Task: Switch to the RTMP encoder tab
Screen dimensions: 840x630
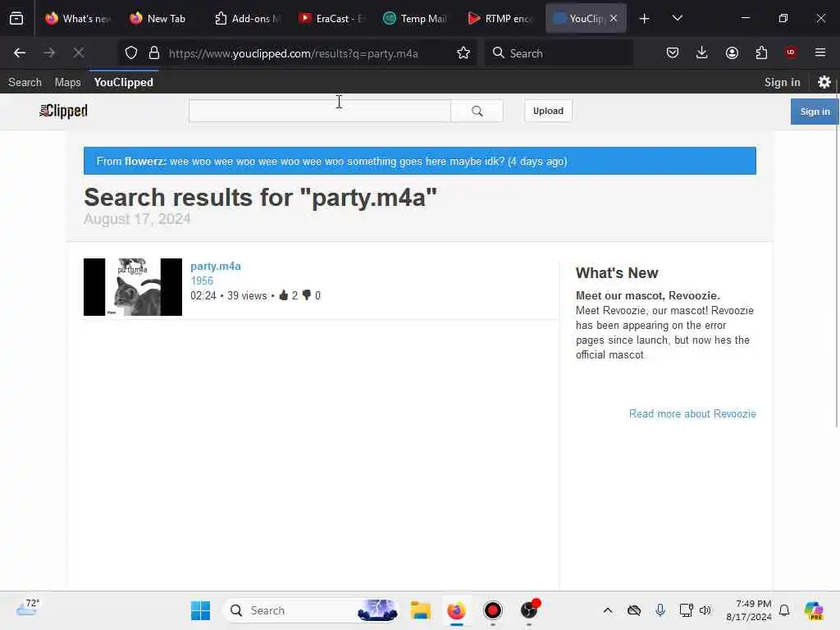Action: (501, 18)
